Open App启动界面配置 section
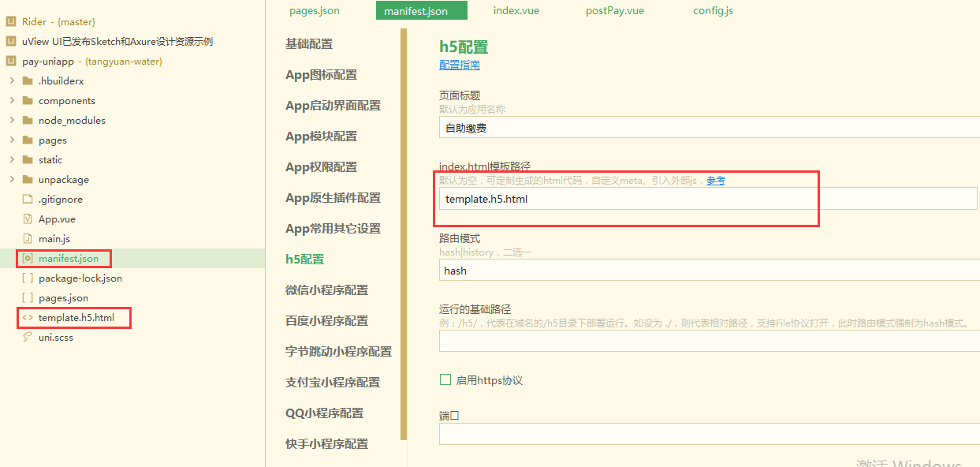Image resolution: width=980 pixels, height=467 pixels. [x=333, y=106]
